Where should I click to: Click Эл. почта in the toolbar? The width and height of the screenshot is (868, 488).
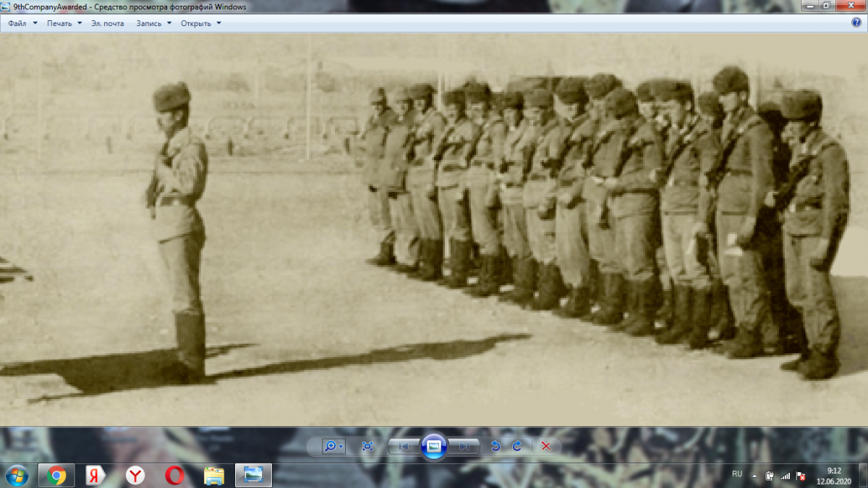click(108, 23)
